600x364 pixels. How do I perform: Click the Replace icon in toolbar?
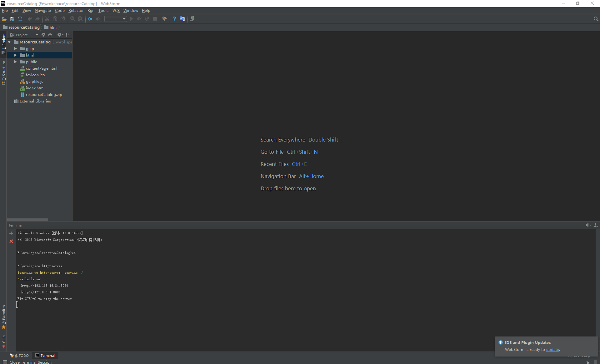click(80, 19)
